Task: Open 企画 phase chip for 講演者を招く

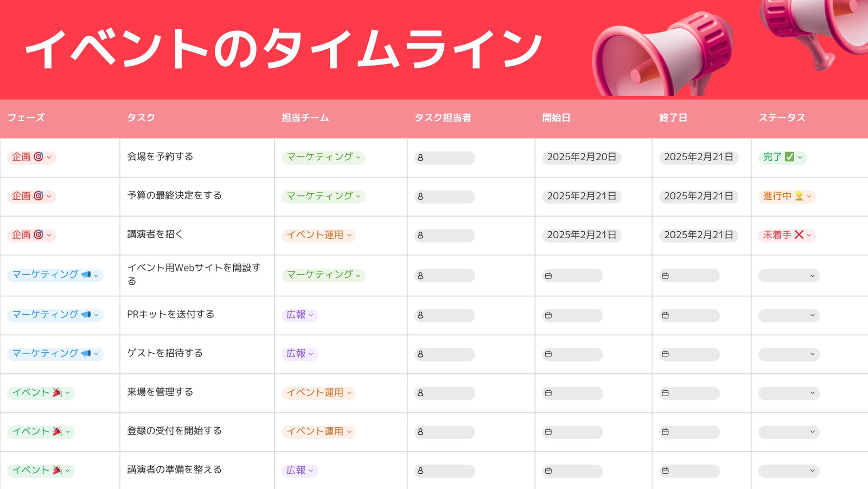Action: pos(31,235)
